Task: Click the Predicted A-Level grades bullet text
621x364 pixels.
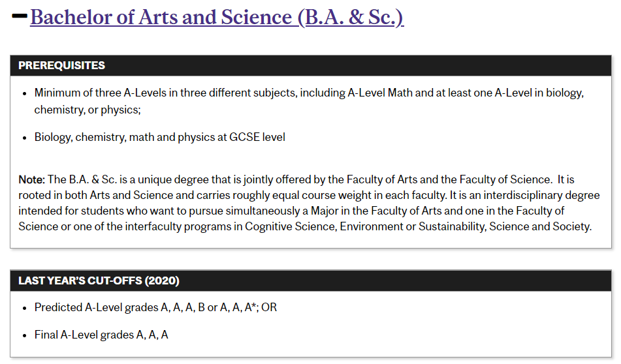Action: tap(155, 307)
